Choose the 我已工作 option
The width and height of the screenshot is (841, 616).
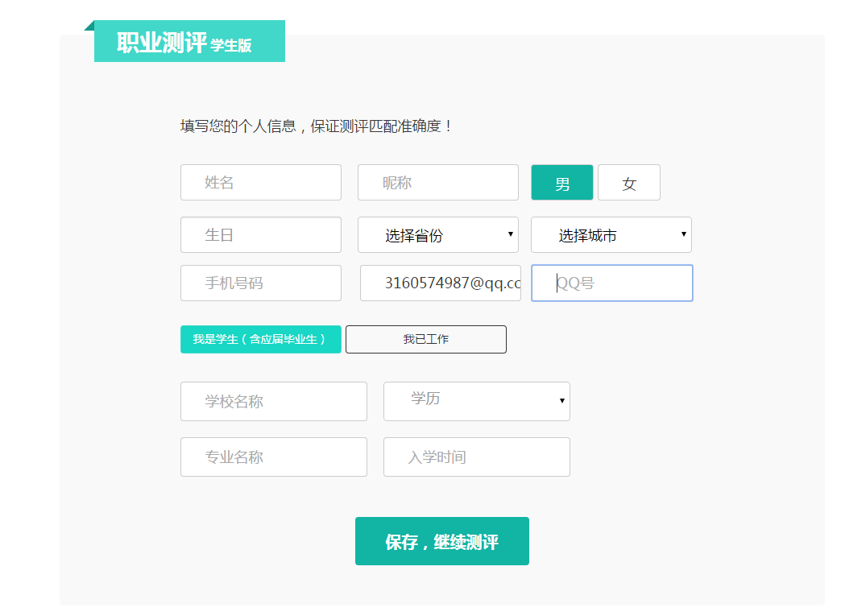[426, 339]
